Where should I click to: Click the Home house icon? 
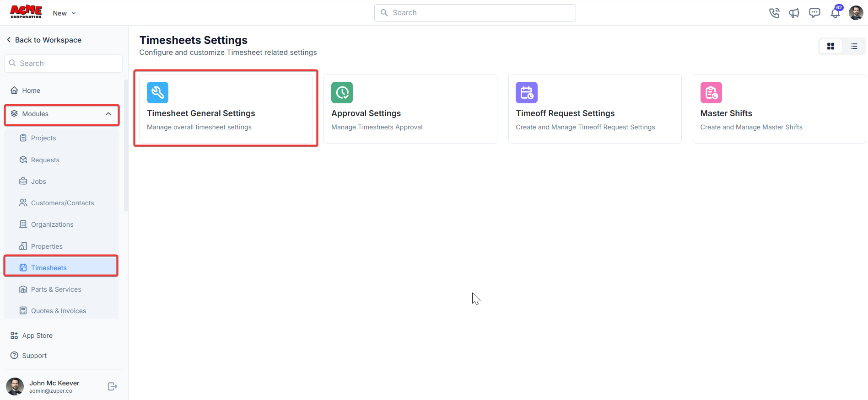(14, 91)
